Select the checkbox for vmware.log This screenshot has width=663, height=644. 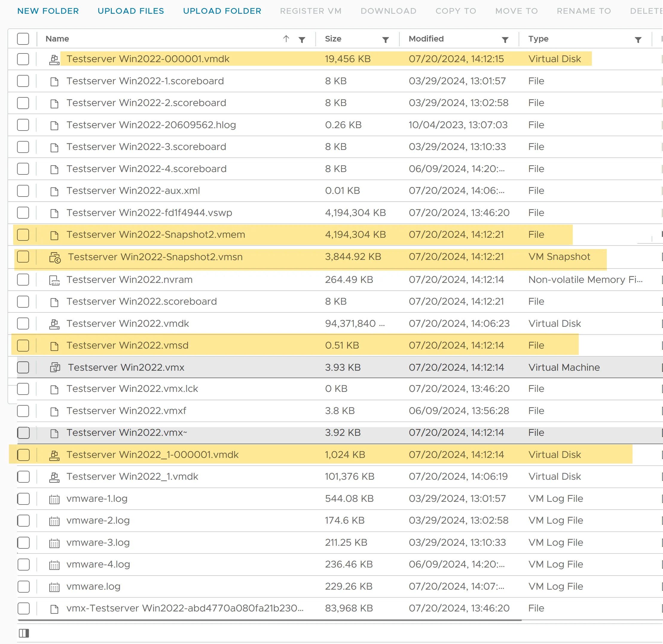[x=23, y=587]
